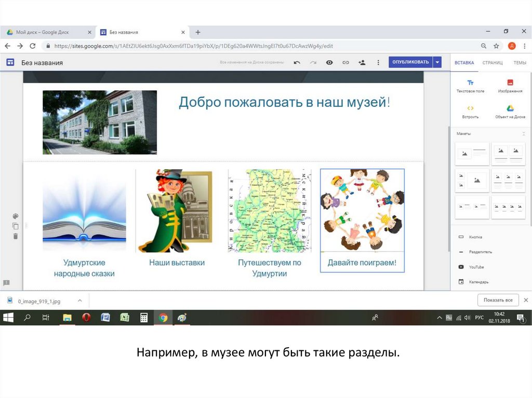Close the Без названия browser tab
Viewport: 532px width, 398px height.
pos(183,32)
